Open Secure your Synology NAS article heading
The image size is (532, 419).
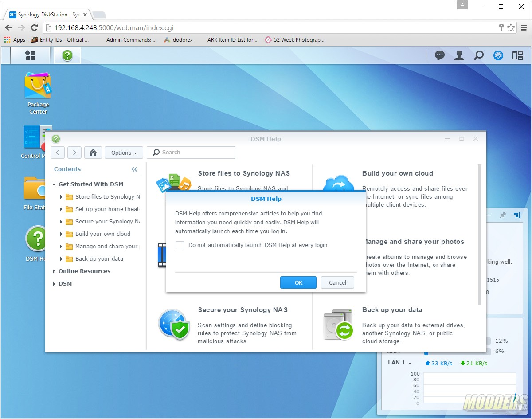[243, 310]
